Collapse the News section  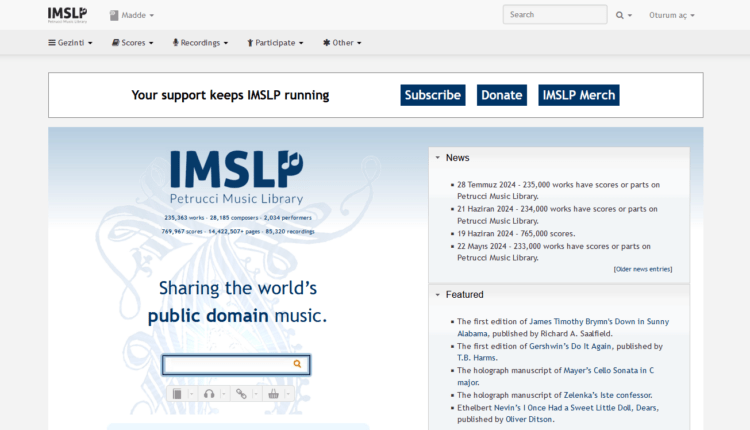click(437, 157)
